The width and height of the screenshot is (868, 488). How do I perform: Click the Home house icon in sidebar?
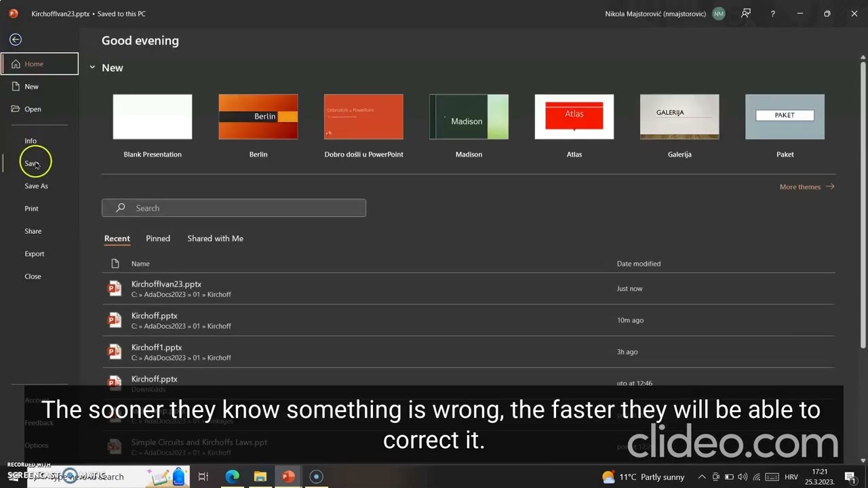(x=16, y=64)
